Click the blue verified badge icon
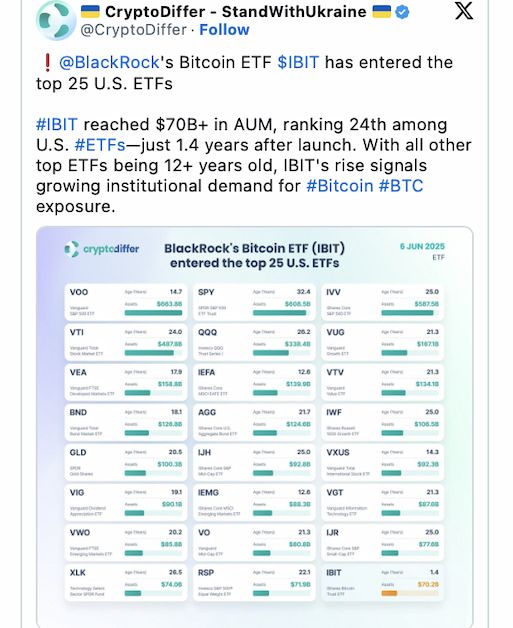 tap(402, 12)
